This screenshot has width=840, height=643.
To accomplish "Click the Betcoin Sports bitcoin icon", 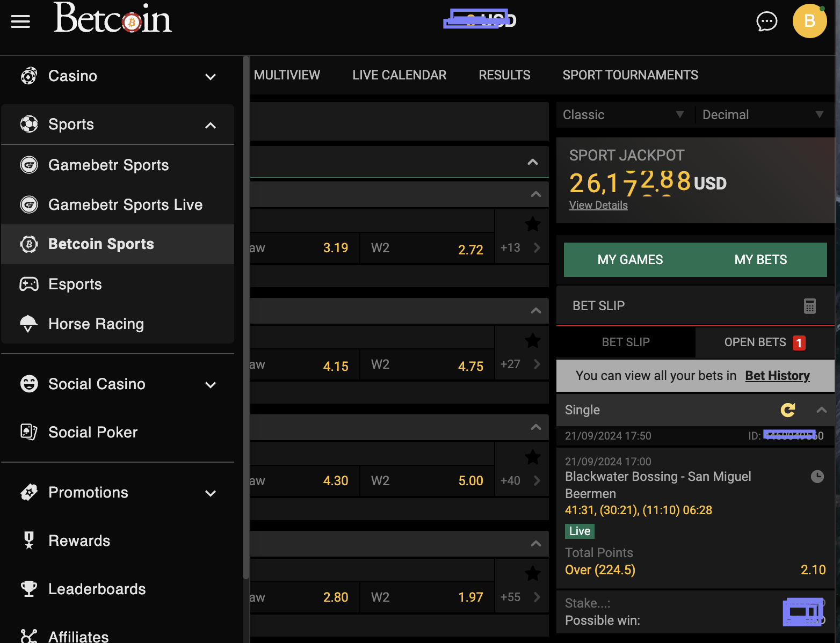I will [x=29, y=244].
